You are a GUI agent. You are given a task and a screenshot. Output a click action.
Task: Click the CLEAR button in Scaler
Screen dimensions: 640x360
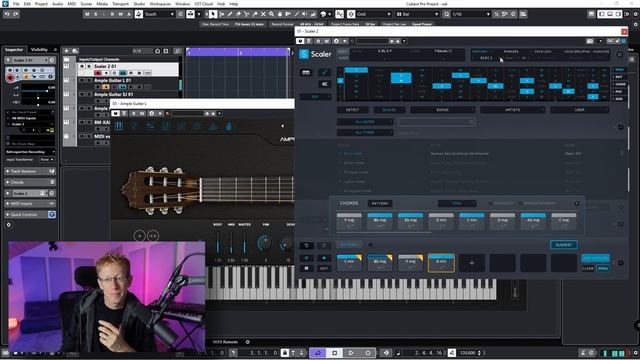click(588, 269)
